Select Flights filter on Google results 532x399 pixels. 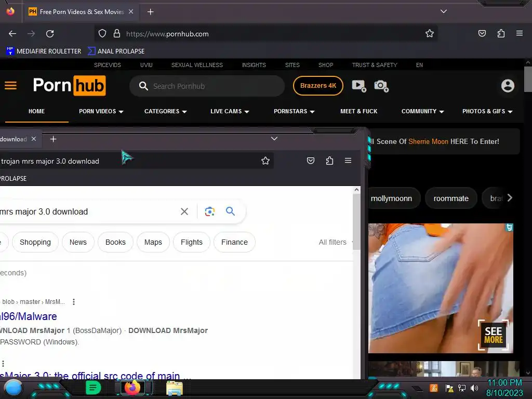(191, 242)
